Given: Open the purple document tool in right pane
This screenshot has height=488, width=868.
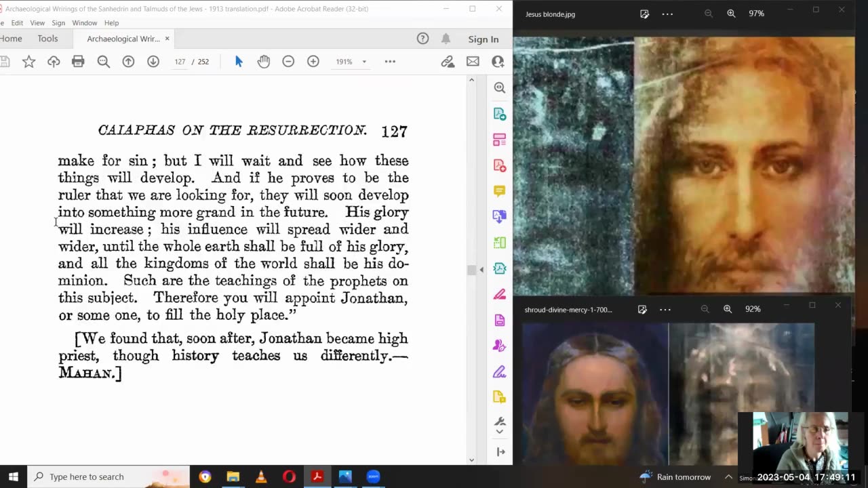Looking at the screenshot, I should click(x=500, y=320).
